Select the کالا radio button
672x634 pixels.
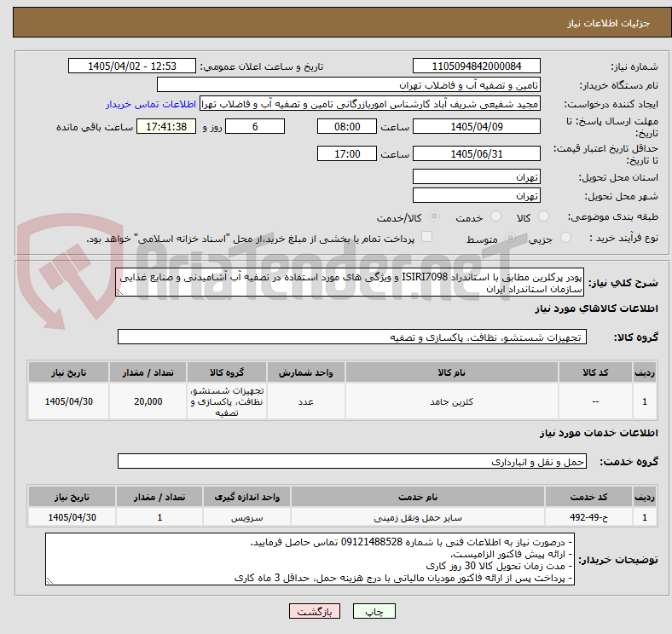pyautogui.click(x=543, y=216)
